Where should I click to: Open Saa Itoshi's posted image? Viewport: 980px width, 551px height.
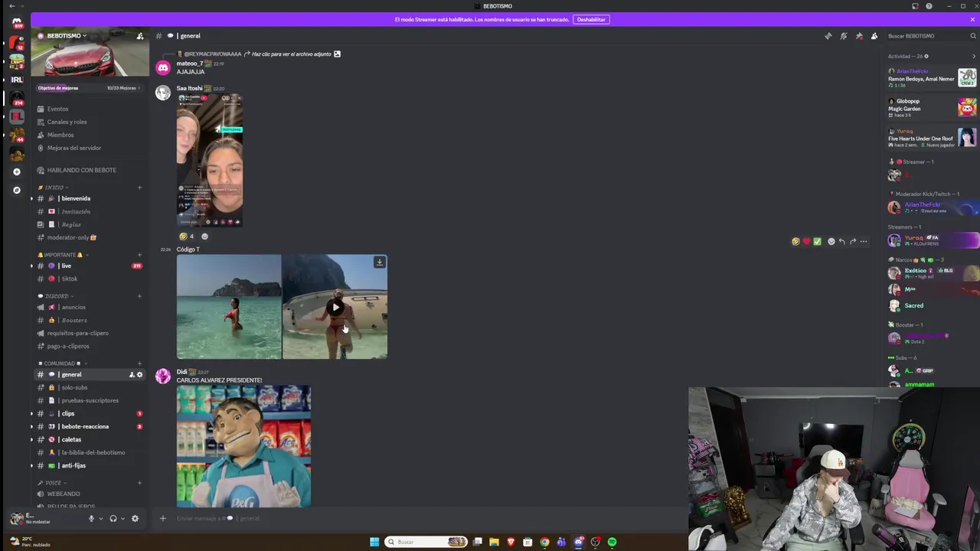pos(210,160)
